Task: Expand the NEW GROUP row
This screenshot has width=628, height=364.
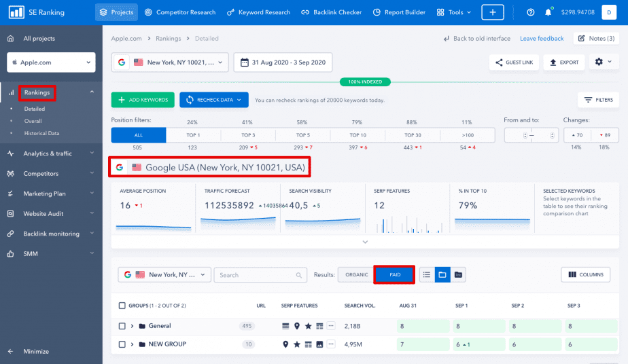Action: click(132, 344)
